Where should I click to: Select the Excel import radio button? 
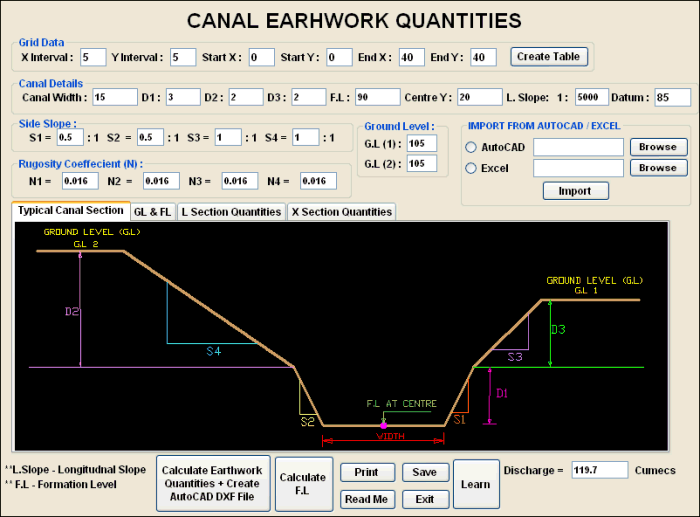click(x=471, y=169)
